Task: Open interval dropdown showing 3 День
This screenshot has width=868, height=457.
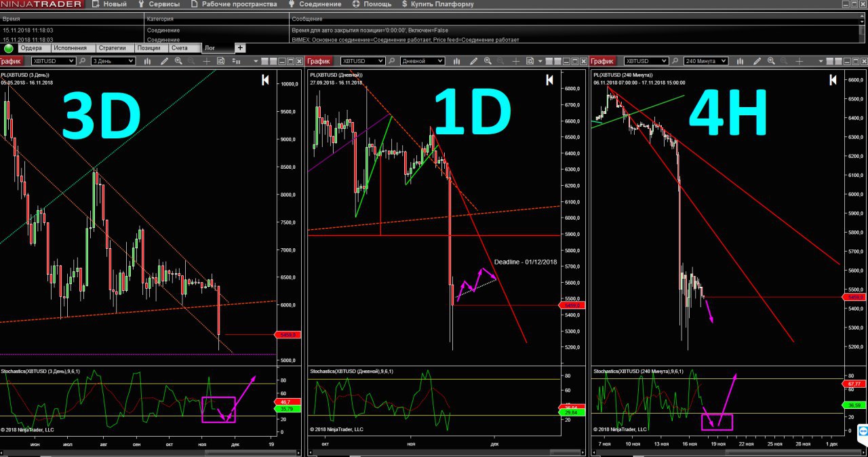Action: coord(113,61)
